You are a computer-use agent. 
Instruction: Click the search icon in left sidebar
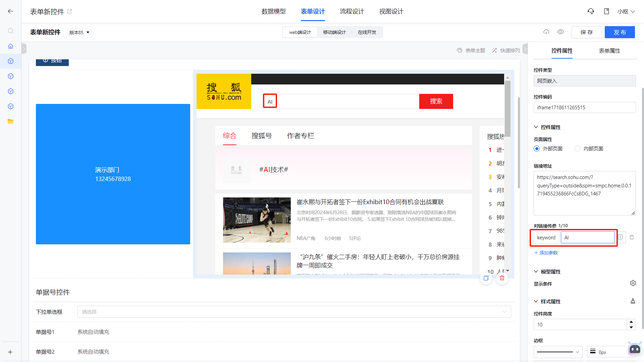[x=11, y=31]
